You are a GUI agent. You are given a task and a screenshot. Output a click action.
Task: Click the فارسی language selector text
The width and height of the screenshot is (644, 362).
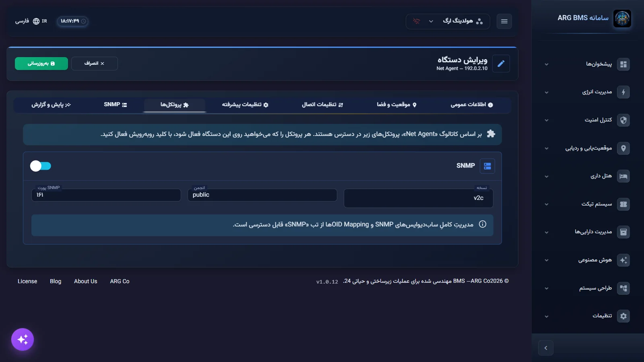click(x=22, y=21)
